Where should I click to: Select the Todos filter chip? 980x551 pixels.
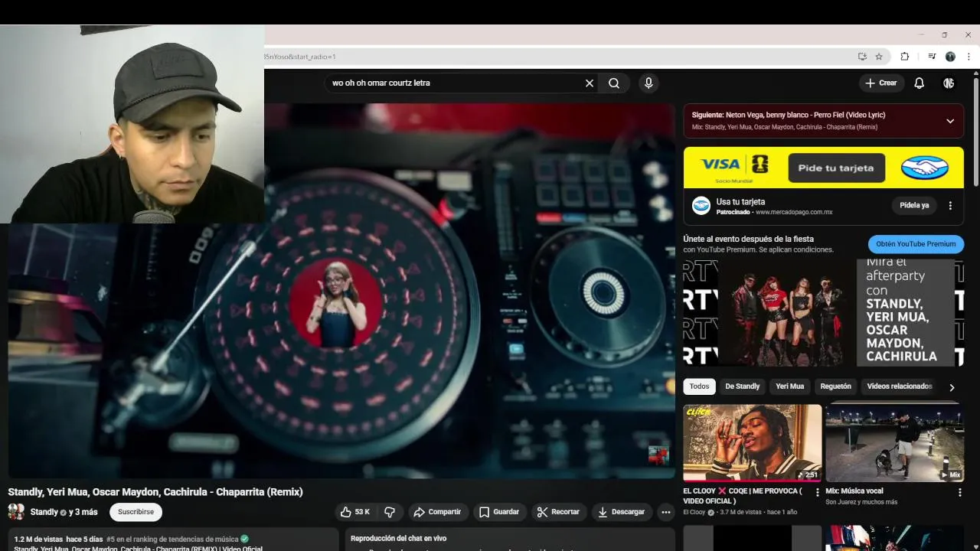(699, 386)
